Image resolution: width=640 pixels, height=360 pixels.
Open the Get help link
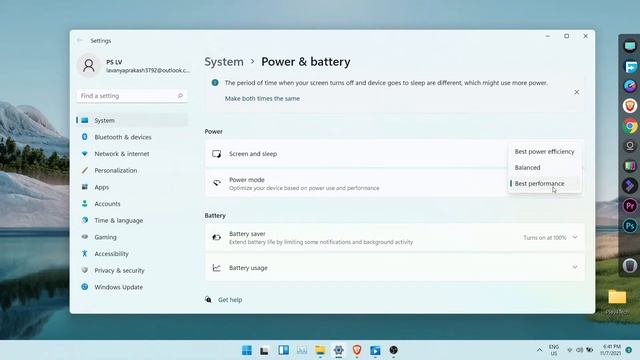pos(230,300)
